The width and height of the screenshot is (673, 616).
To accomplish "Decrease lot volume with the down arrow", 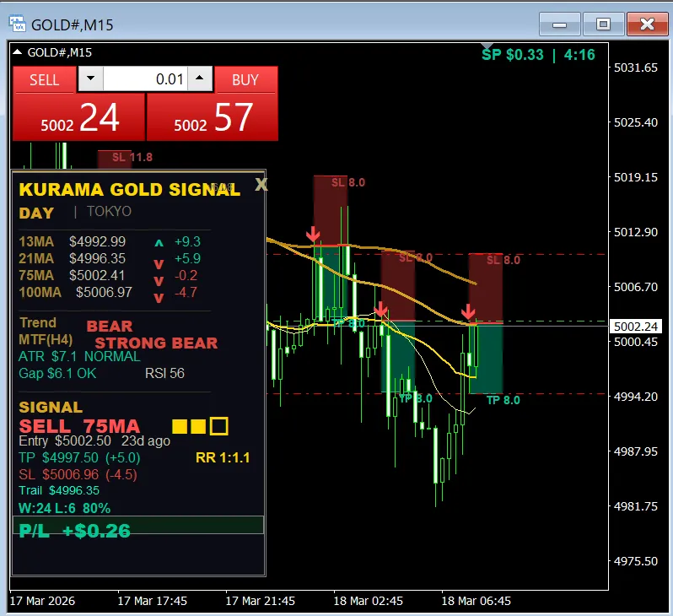I will (x=90, y=78).
